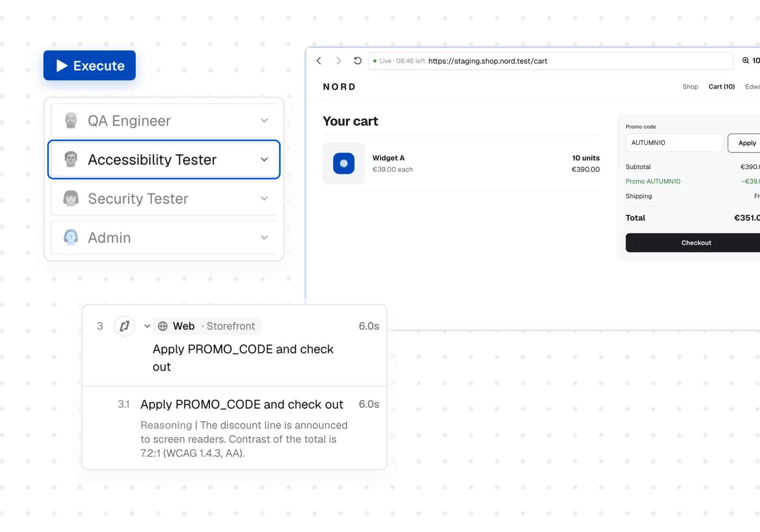The image size is (760, 532).
Task: Click the NORD store logo
Action: coord(339,87)
